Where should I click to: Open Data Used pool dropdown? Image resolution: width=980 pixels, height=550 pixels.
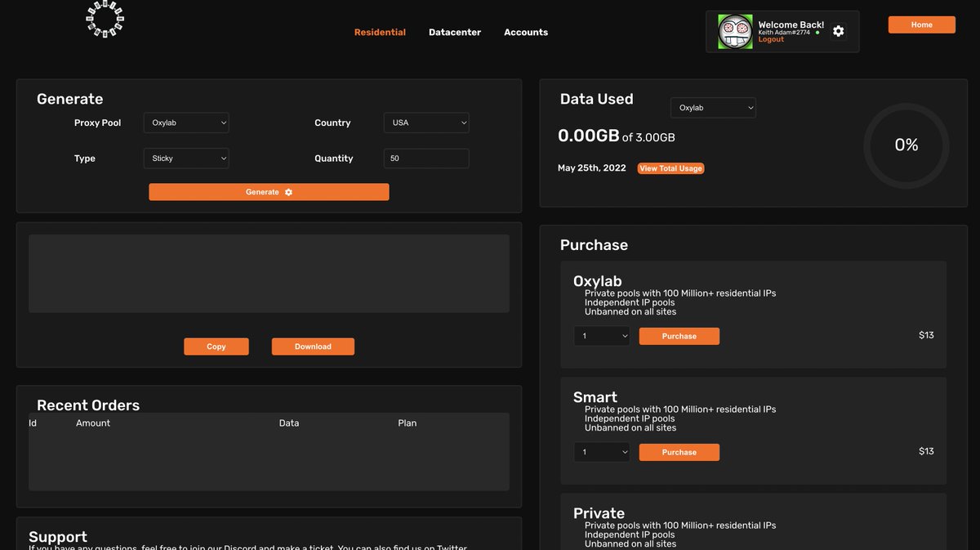(x=713, y=108)
